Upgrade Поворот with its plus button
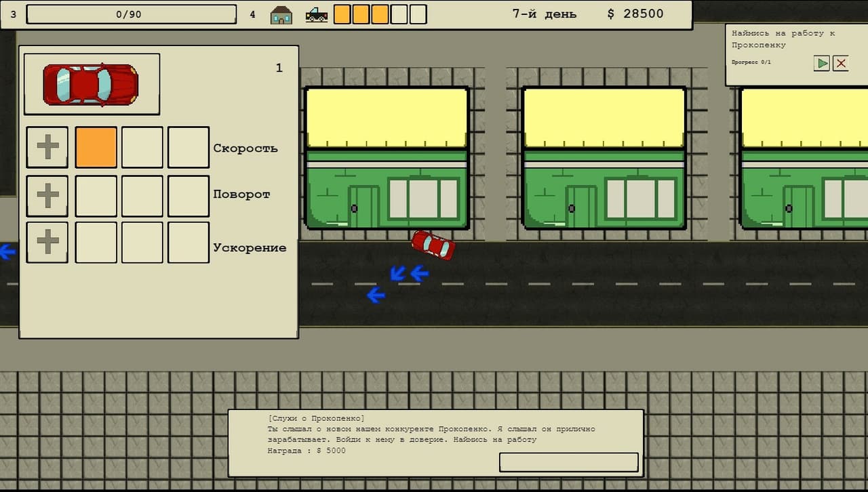The image size is (868, 492). click(47, 196)
